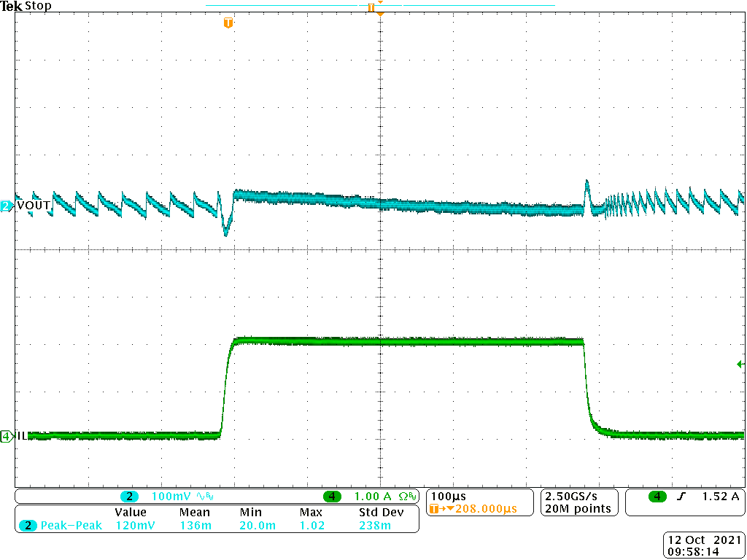Image resolution: width=747 pixels, height=560 pixels.
Task: Select the orange trigger position marker on the waveform
Action: 228,23
